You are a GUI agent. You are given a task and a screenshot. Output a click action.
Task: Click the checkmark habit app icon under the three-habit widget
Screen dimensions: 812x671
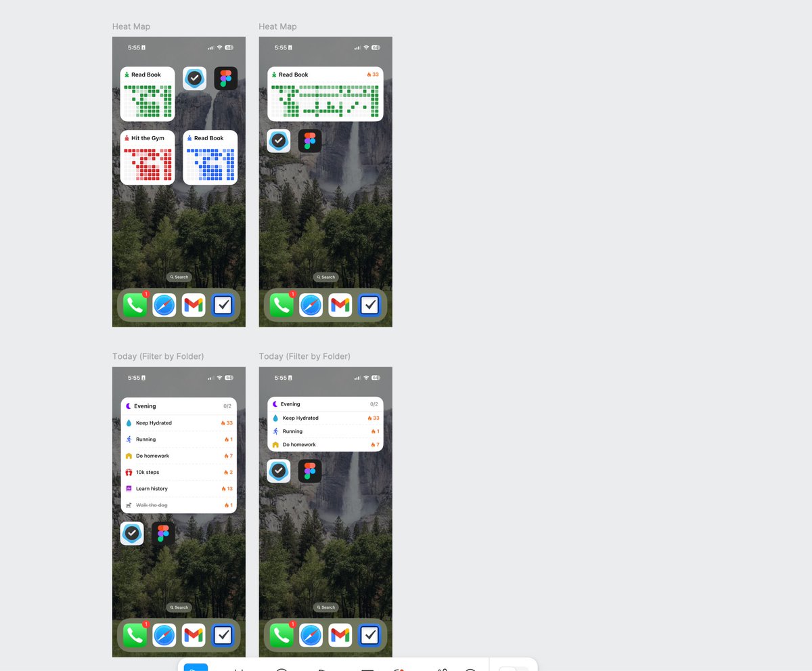tap(279, 471)
